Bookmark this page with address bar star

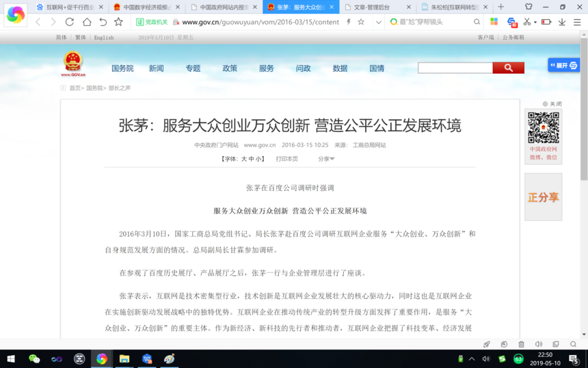point(361,22)
